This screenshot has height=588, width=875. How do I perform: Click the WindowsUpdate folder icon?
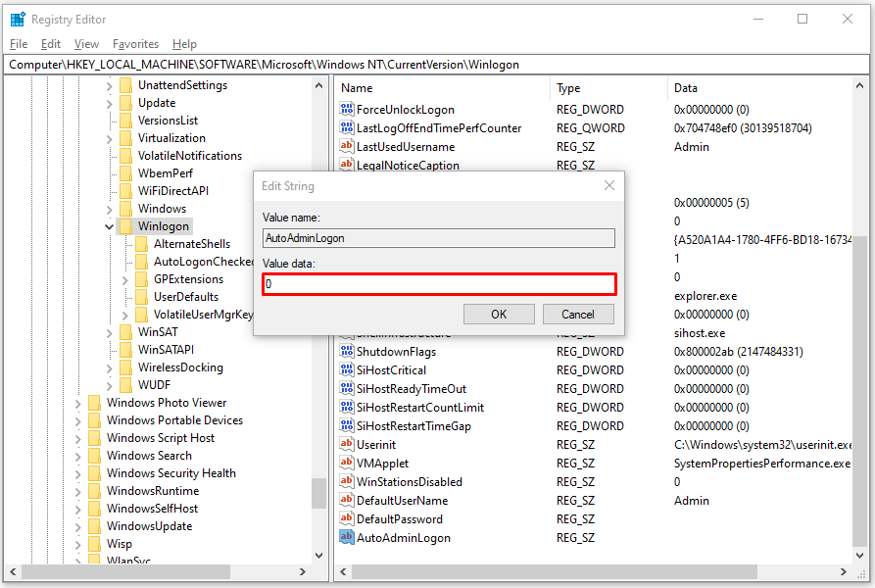pos(95,526)
